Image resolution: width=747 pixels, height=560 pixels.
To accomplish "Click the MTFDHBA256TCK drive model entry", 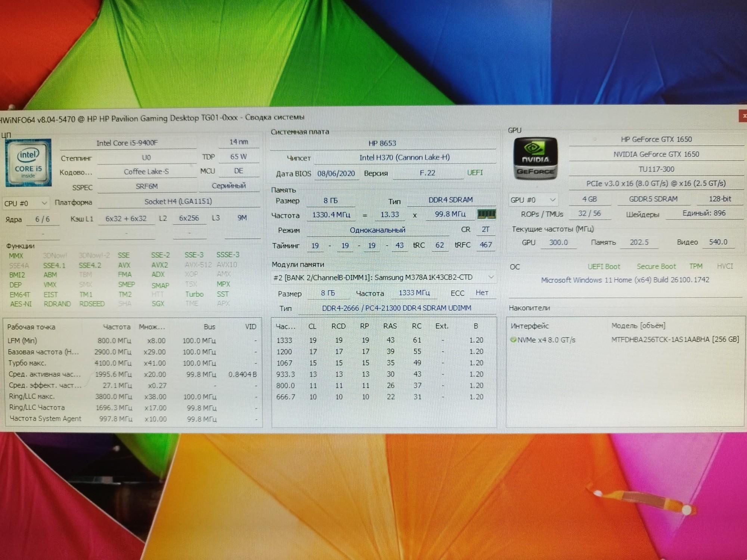I will (x=675, y=339).
